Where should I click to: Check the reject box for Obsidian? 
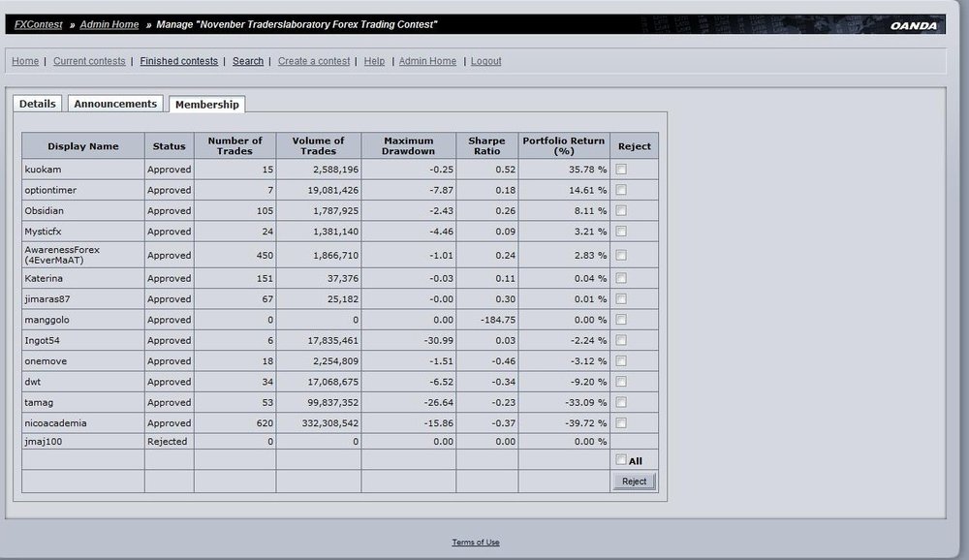(x=621, y=210)
